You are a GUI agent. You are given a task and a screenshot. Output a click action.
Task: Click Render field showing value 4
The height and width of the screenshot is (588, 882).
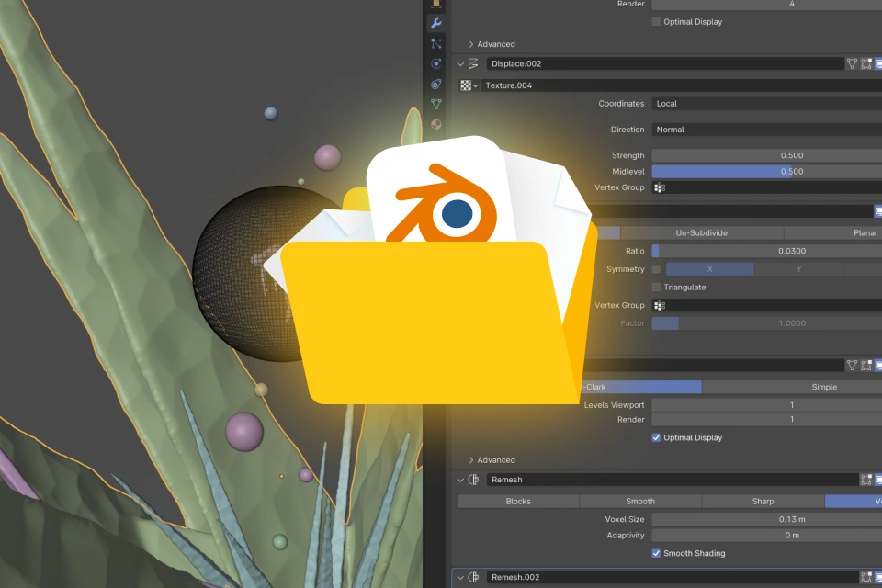766,5
